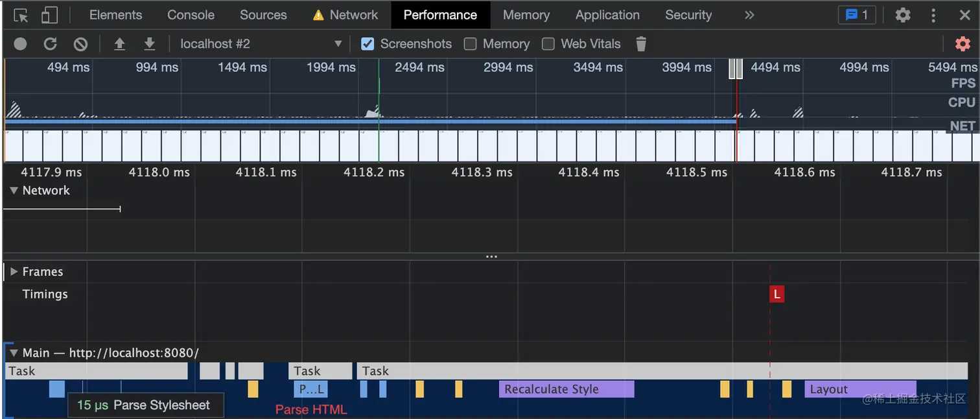
Task: Switch to the Memory tab
Action: pyautogui.click(x=526, y=15)
